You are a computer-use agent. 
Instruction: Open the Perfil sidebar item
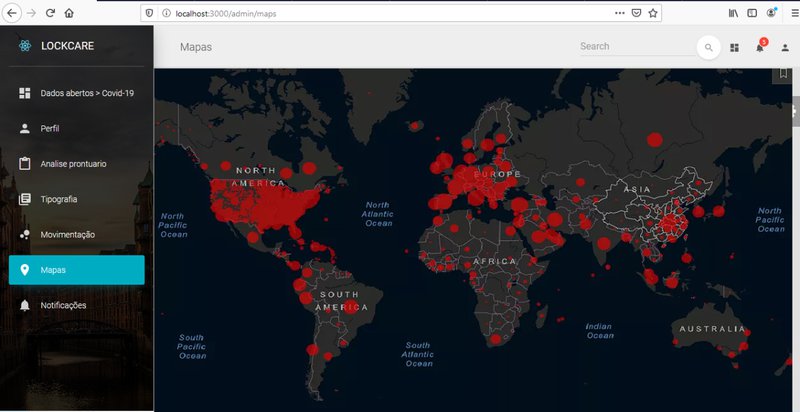click(x=77, y=128)
